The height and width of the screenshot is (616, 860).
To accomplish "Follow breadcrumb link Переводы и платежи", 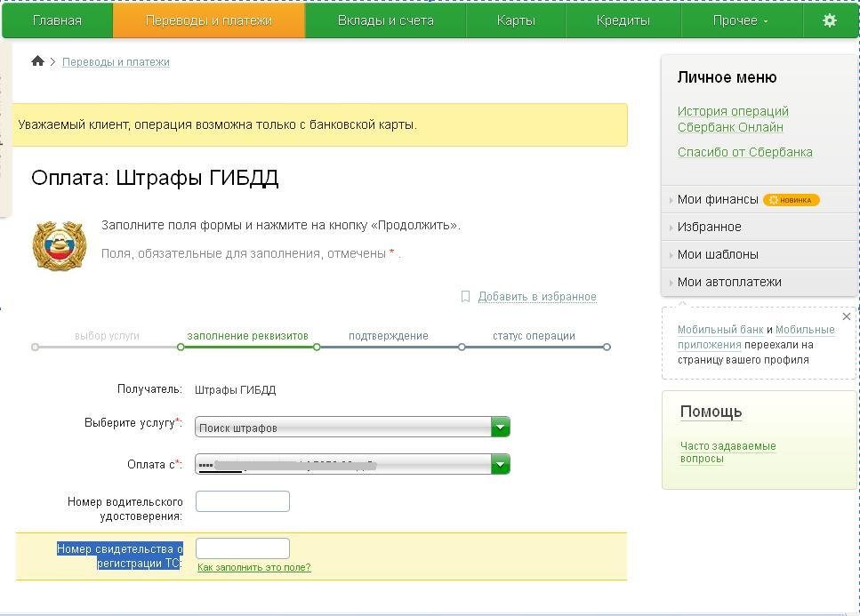I will pos(116,62).
